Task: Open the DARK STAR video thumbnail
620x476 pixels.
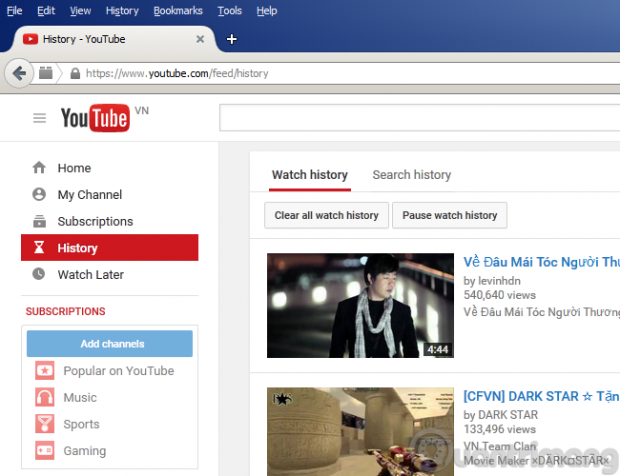Action: [360, 432]
